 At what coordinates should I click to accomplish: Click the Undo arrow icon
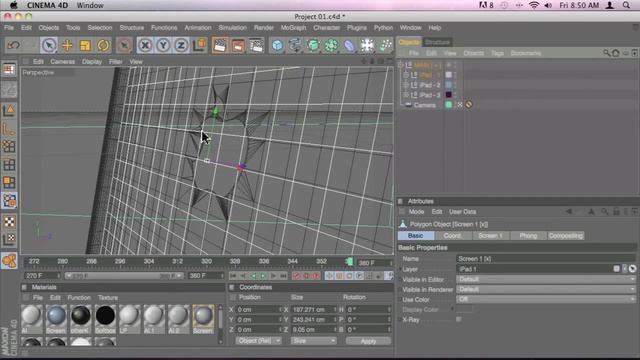point(13,45)
